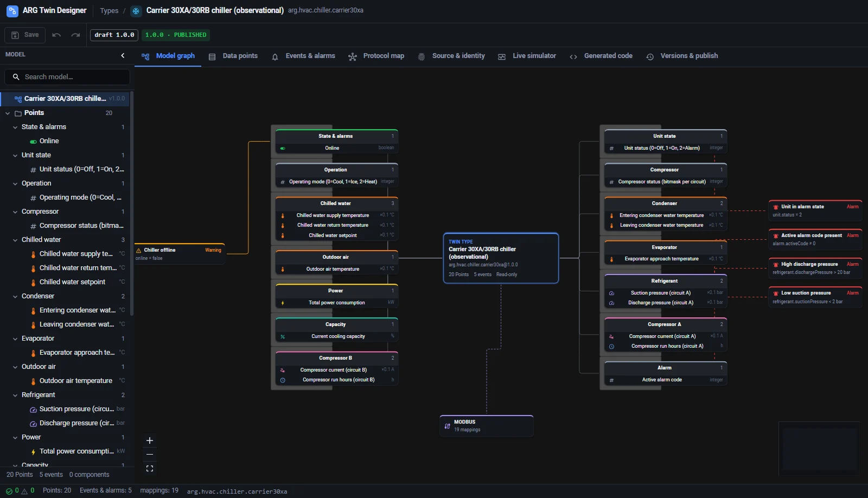This screenshot has width=868, height=498.
Task: Click the Points folder icon in tree
Action: coord(18,113)
